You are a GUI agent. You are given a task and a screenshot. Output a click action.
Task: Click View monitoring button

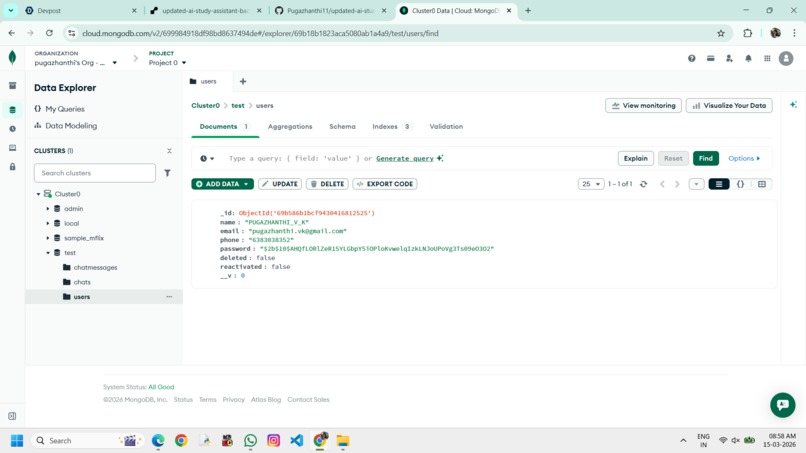click(x=644, y=105)
